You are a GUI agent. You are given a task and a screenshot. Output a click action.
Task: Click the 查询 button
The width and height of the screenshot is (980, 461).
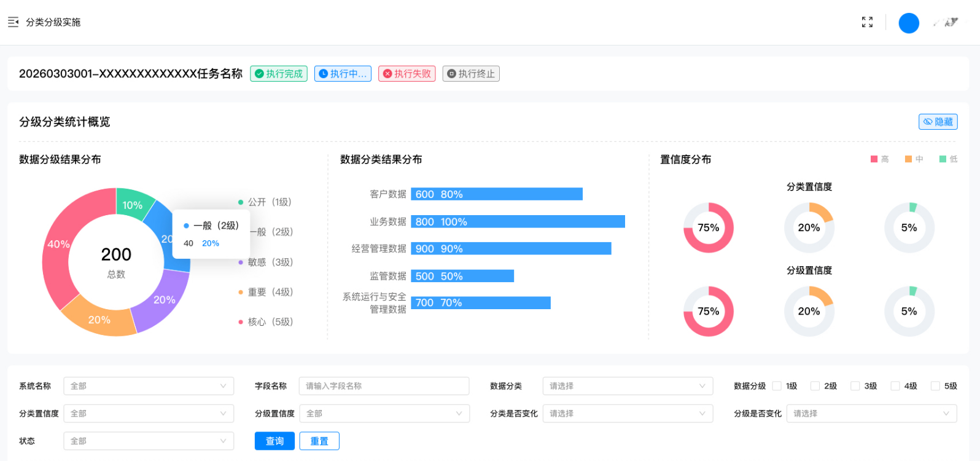274,441
